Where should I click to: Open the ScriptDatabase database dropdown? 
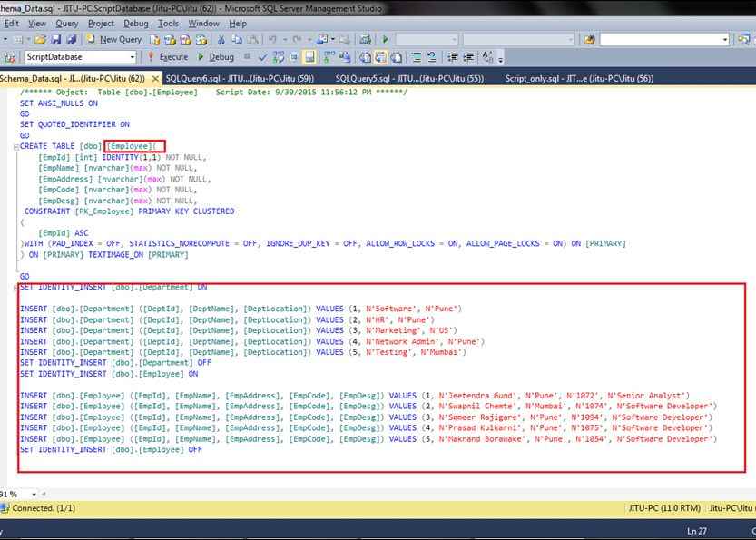click(x=132, y=56)
